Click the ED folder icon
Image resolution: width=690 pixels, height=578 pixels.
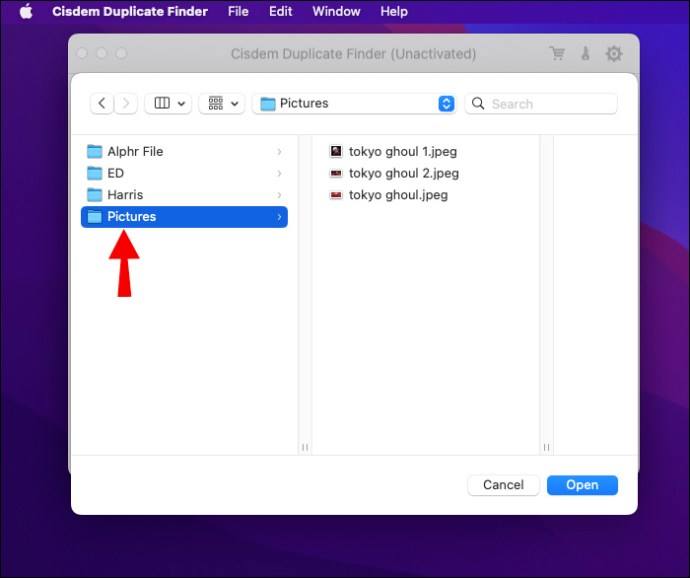coord(95,173)
